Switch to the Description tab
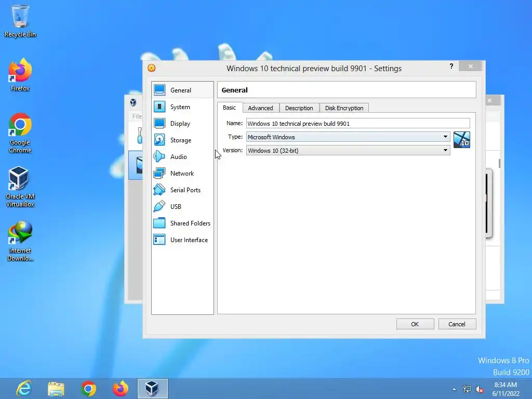The height and width of the screenshot is (399, 532). (x=299, y=108)
